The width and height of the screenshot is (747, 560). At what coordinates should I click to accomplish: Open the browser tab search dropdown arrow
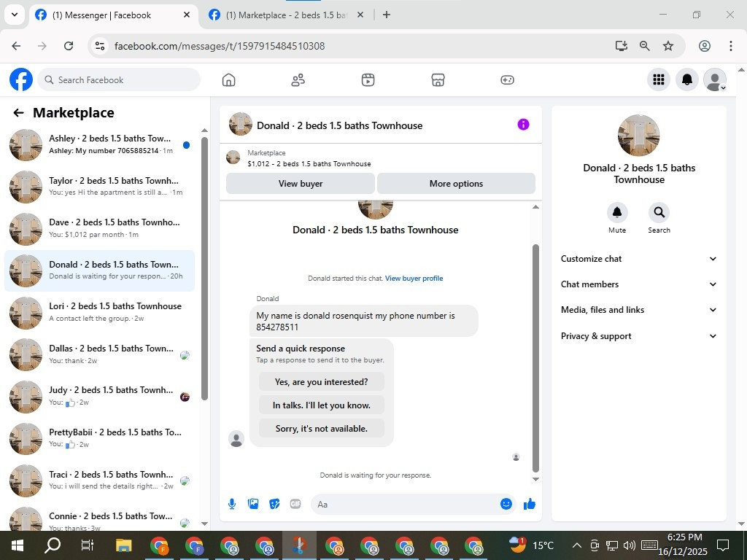point(15,15)
